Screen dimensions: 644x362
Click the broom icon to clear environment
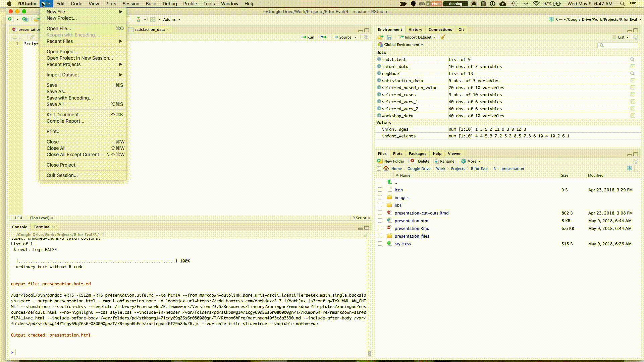(x=443, y=37)
